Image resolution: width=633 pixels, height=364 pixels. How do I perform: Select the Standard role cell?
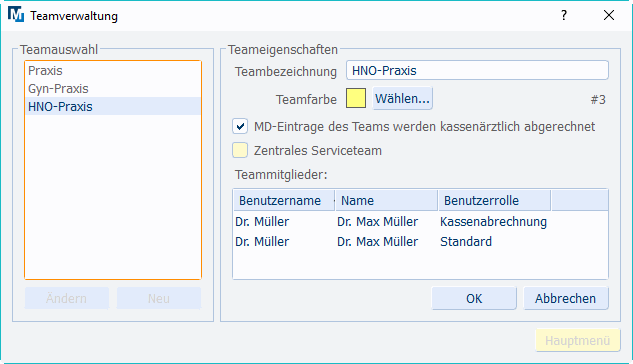[x=466, y=241]
